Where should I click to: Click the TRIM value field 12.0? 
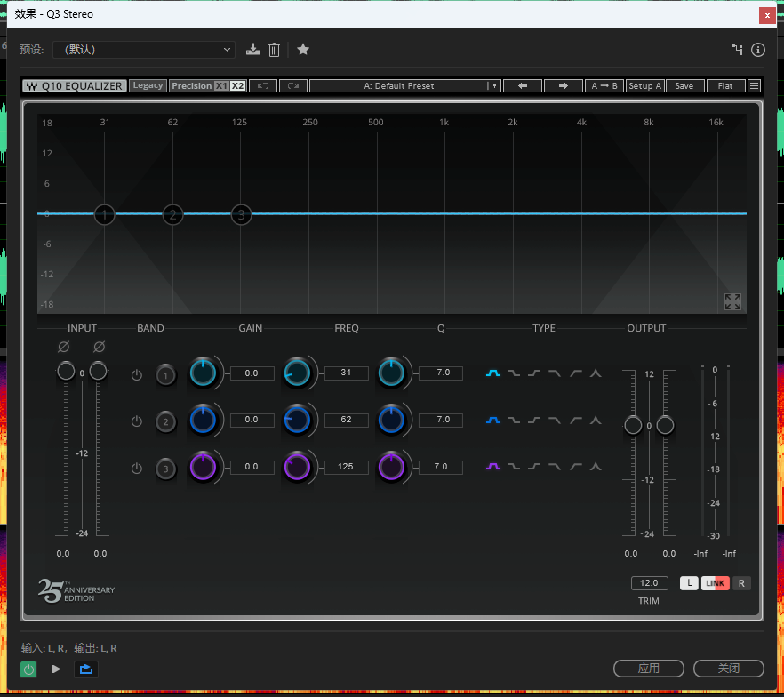pos(649,583)
